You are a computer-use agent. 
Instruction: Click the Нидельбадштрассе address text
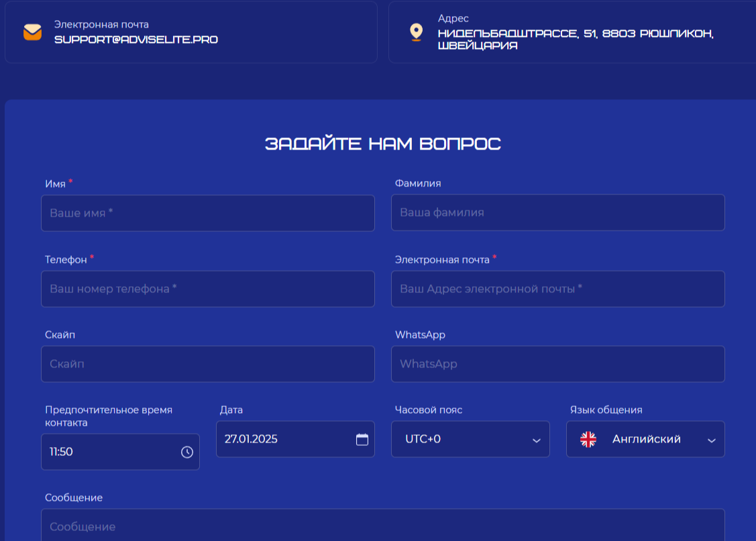(x=576, y=40)
